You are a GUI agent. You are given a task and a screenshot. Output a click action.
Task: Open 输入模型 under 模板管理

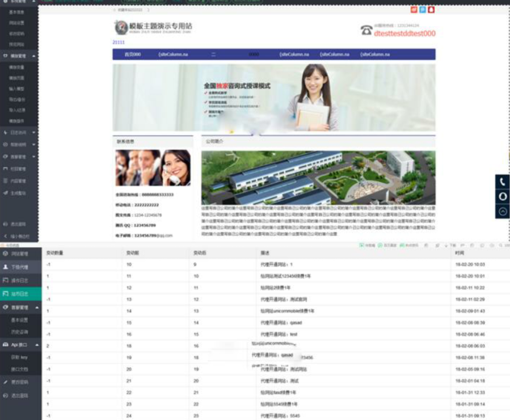[x=16, y=89]
